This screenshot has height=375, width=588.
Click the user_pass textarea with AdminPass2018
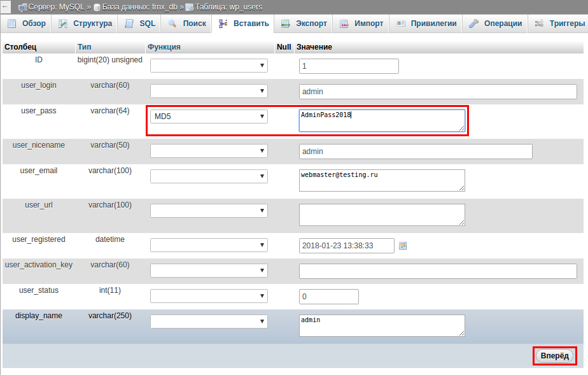pos(382,120)
